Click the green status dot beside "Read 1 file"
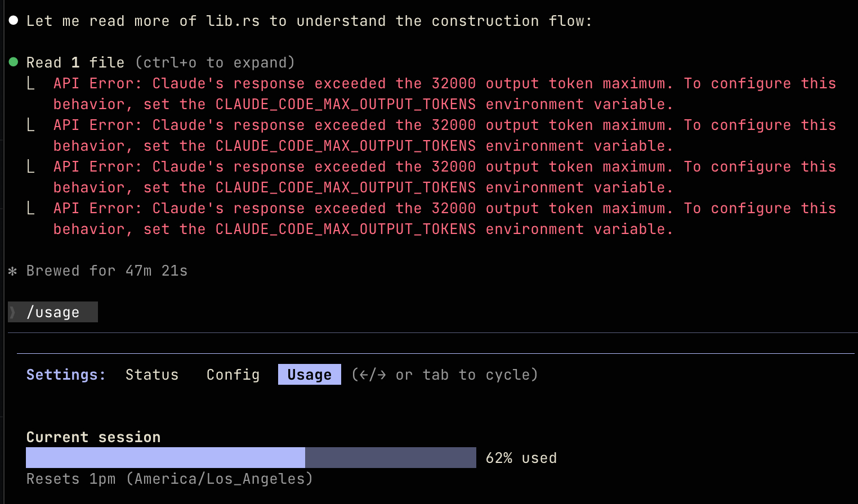The height and width of the screenshot is (504, 858). 14,62
